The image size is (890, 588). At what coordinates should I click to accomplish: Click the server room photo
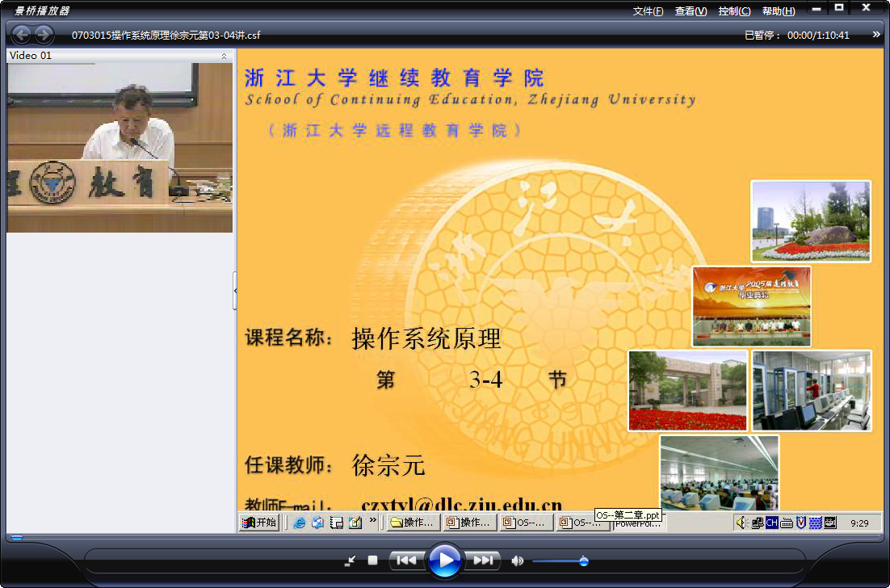(x=812, y=390)
